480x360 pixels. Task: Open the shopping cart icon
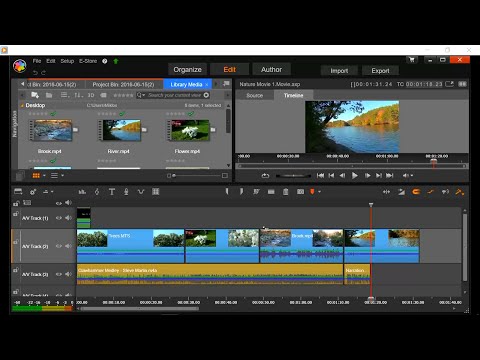tap(412, 60)
